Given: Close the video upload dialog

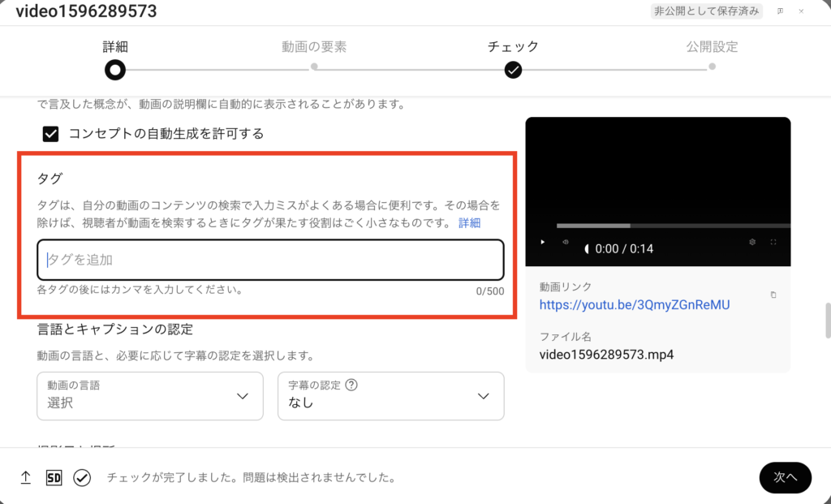Looking at the screenshot, I should [801, 11].
